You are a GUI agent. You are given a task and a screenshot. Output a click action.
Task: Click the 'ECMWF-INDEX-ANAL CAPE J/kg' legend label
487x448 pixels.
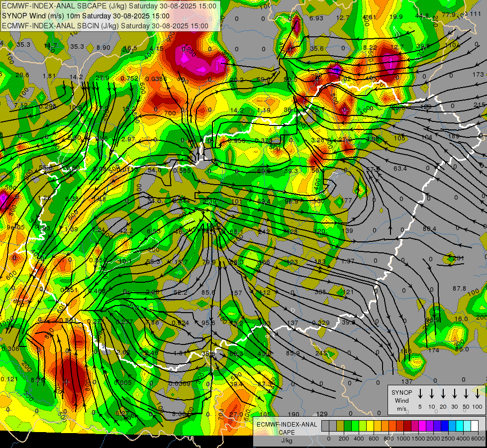click(x=287, y=432)
